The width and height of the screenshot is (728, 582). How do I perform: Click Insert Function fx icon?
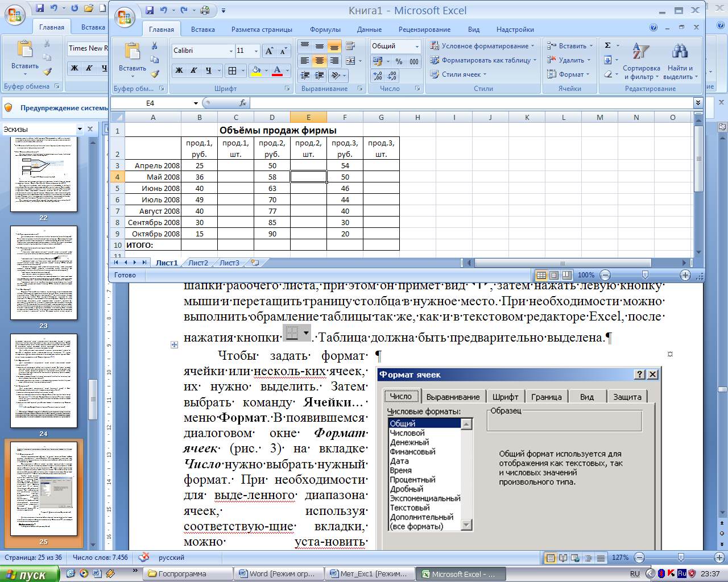pyautogui.click(x=243, y=103)
